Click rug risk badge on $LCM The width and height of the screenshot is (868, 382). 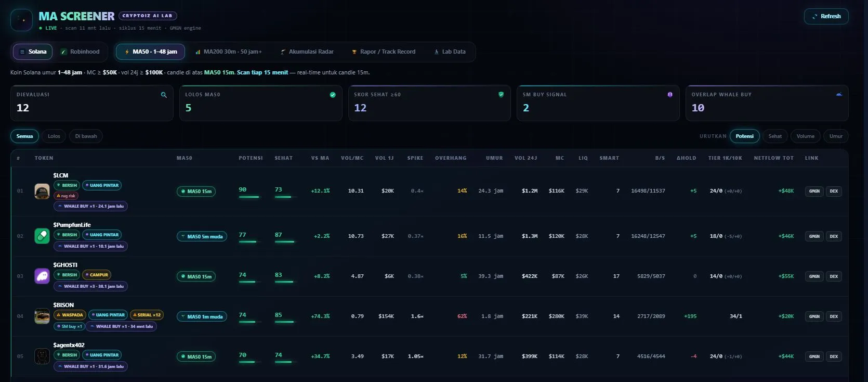(x=66, y=196)
